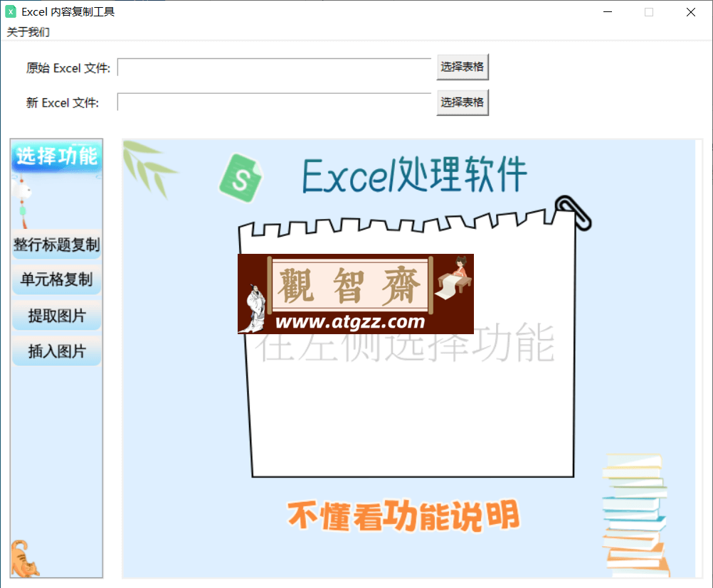Choose the 插入图片 function
Screen dimensions: 713x588
pyautogui.click(x=56, y=351)
